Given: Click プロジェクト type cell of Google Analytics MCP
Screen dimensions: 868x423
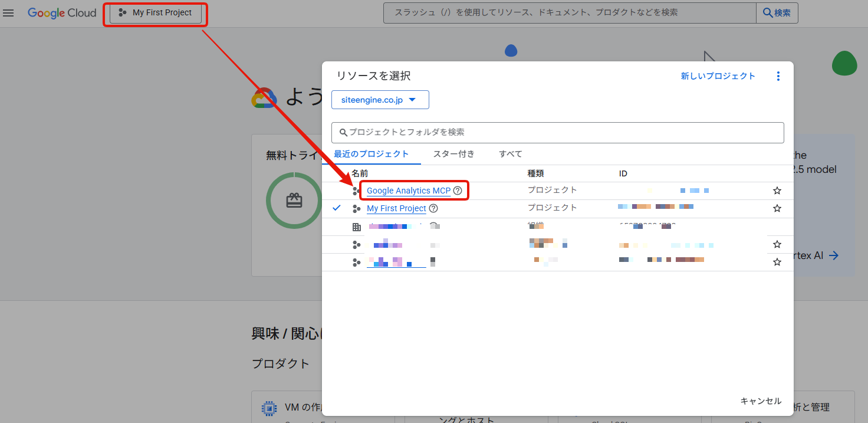Looking at the screenshot, I should pos(552,190).
